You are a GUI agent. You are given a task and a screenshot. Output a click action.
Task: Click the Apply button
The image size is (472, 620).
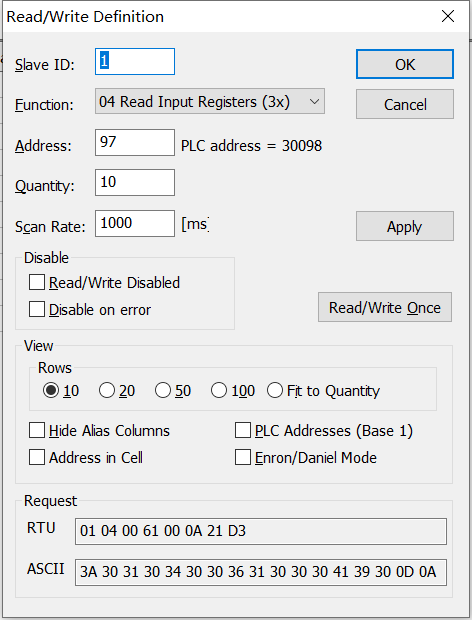[x=404, y=226]
